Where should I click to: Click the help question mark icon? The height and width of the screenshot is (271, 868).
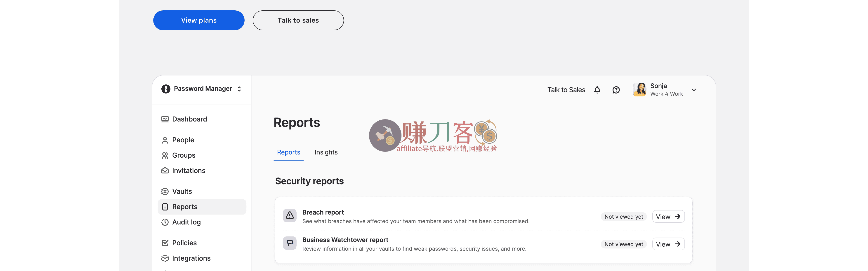tap(616, 90)
